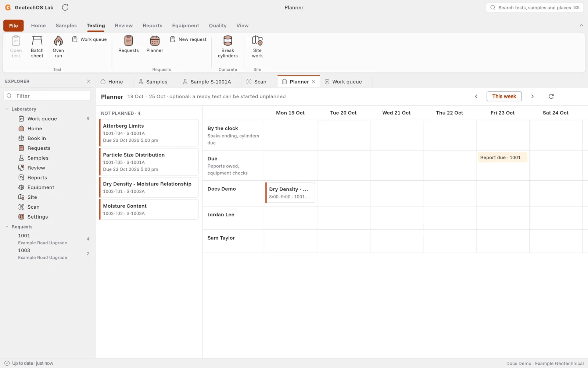Open Work queue from the ribbon
588x368 pixels.
(89, 39)
